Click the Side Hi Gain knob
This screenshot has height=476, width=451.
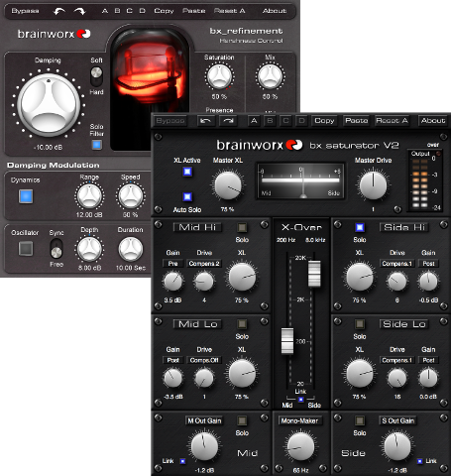tap(428, 282)
